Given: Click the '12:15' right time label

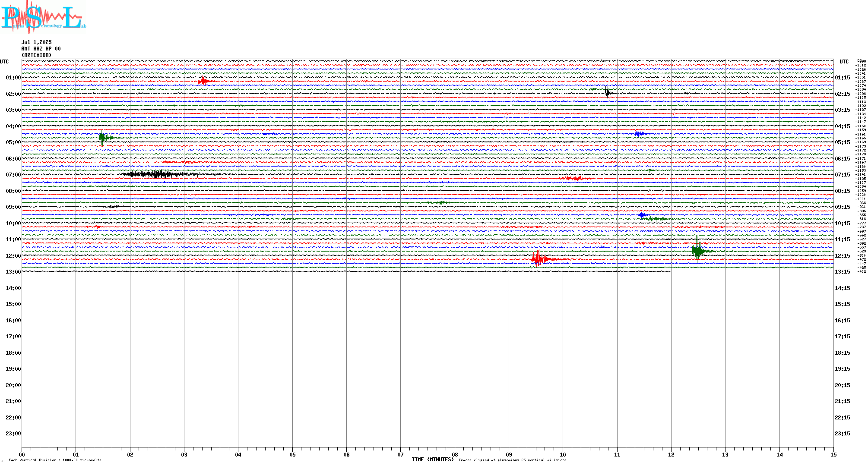Looking at the screenshot, I should click(x=843, y=256).
